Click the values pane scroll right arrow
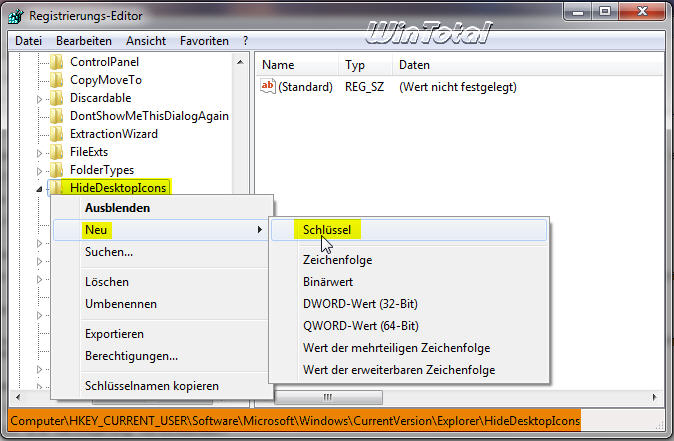The image size is (674, 441). [654, 397]
